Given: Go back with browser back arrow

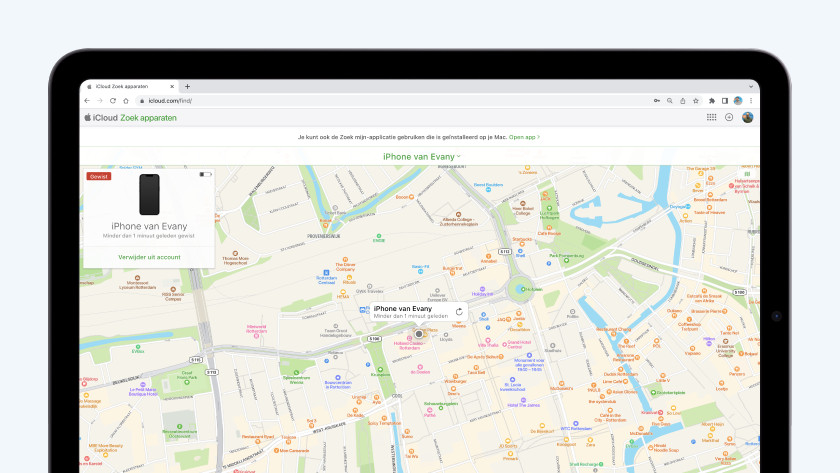Looking at the screenshot, I should pos(87,101).
